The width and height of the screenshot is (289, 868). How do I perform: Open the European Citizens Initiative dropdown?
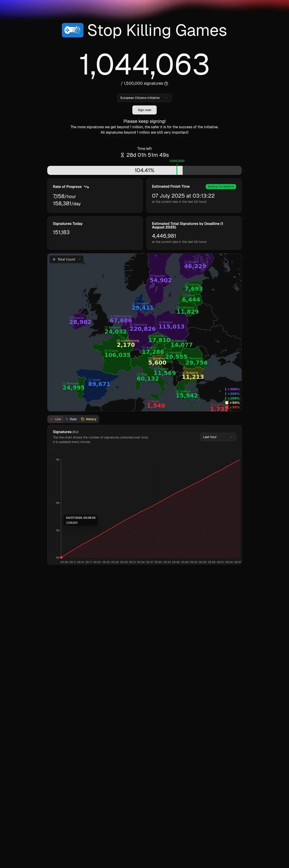(x=144, y=98)
